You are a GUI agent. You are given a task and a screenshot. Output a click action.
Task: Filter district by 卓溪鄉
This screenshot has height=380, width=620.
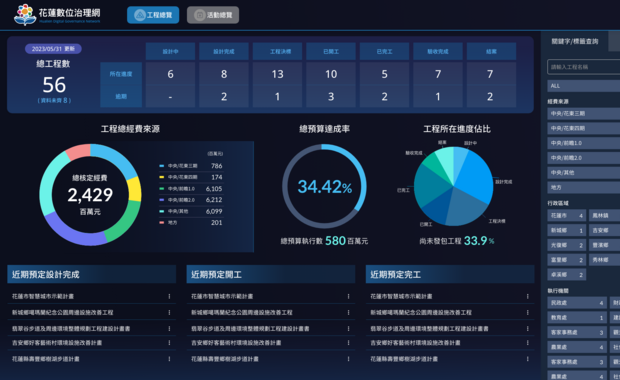[567, 274]
